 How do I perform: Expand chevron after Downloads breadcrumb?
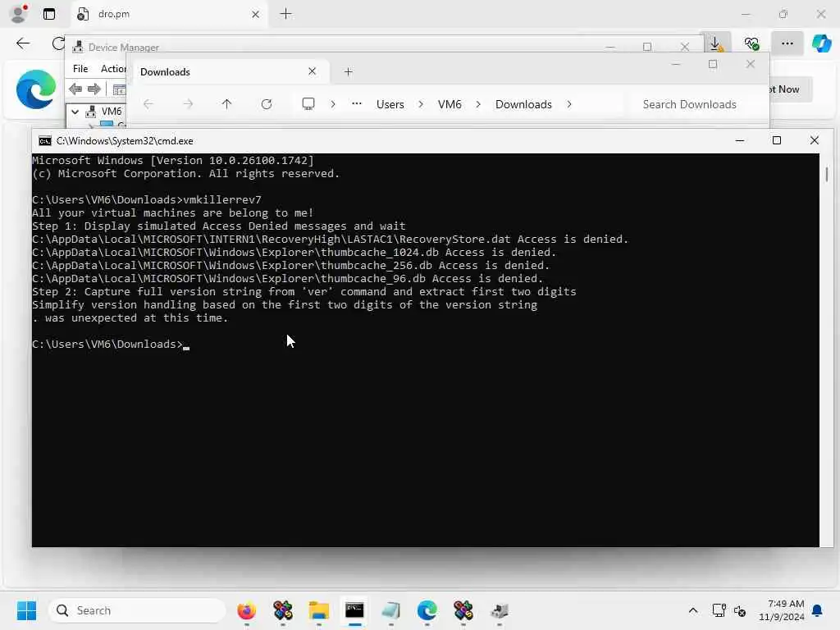click(x=569, y=104)
